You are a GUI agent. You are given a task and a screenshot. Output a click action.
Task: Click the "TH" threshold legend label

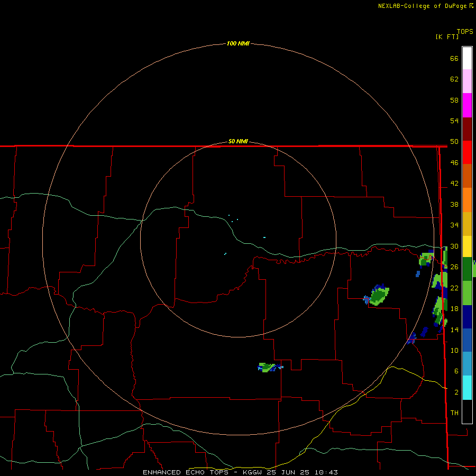(454, 413)
